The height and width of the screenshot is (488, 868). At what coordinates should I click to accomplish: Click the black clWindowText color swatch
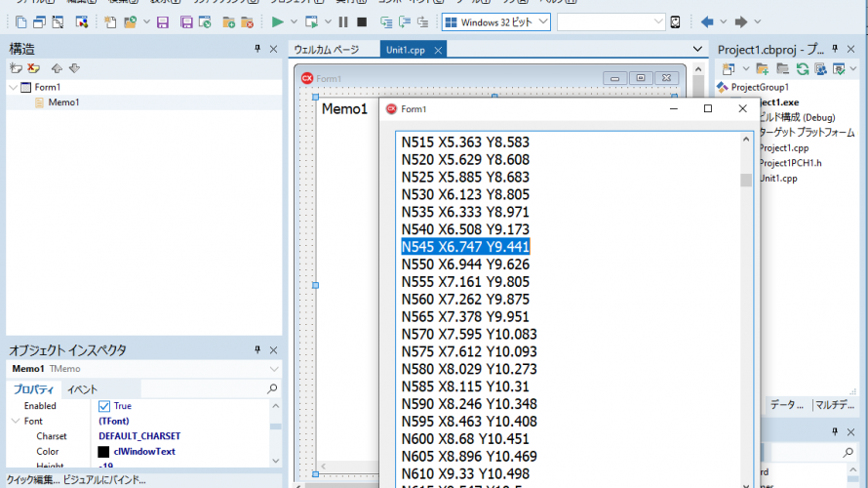[103, 452]
